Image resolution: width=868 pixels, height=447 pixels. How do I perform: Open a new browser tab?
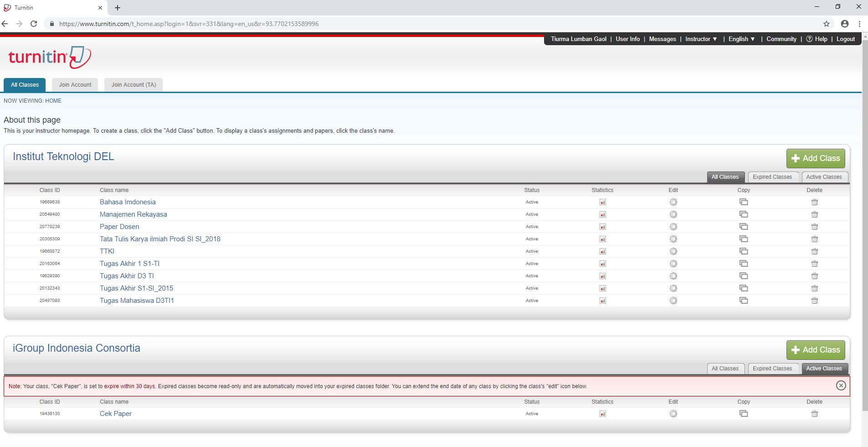pyautogui.click(x=118, y=8)
